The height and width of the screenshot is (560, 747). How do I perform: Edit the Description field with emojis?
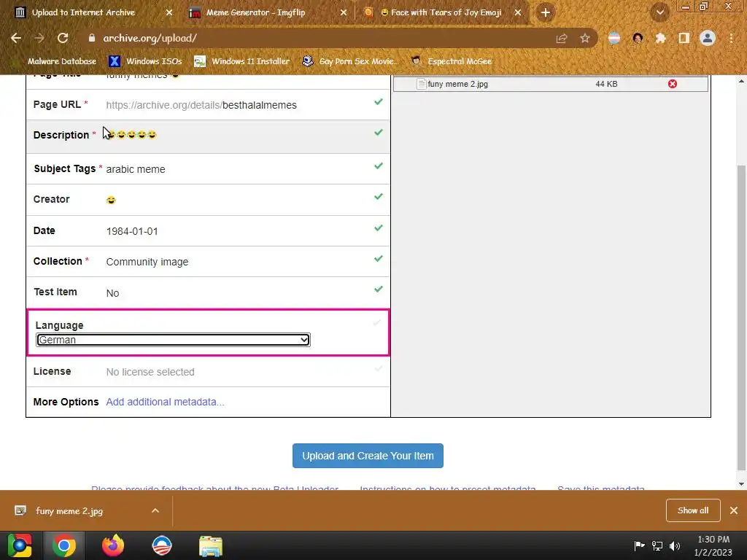click(131, 135)
